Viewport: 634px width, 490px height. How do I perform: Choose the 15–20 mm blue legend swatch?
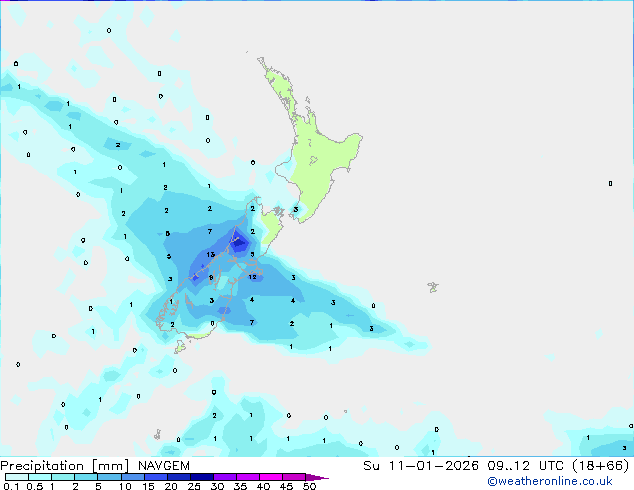pyautogui.click(x=155, y=477)
